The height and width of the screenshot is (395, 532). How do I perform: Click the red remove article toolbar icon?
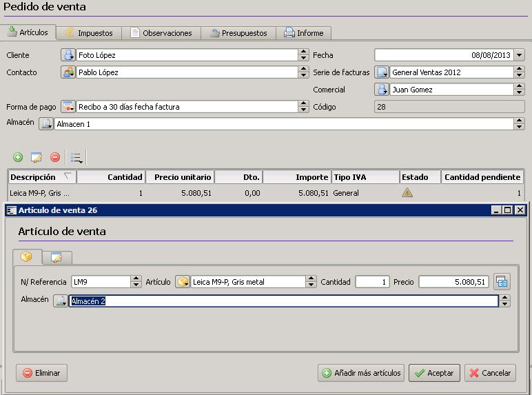pyautogui.click(x=55, y=157)
